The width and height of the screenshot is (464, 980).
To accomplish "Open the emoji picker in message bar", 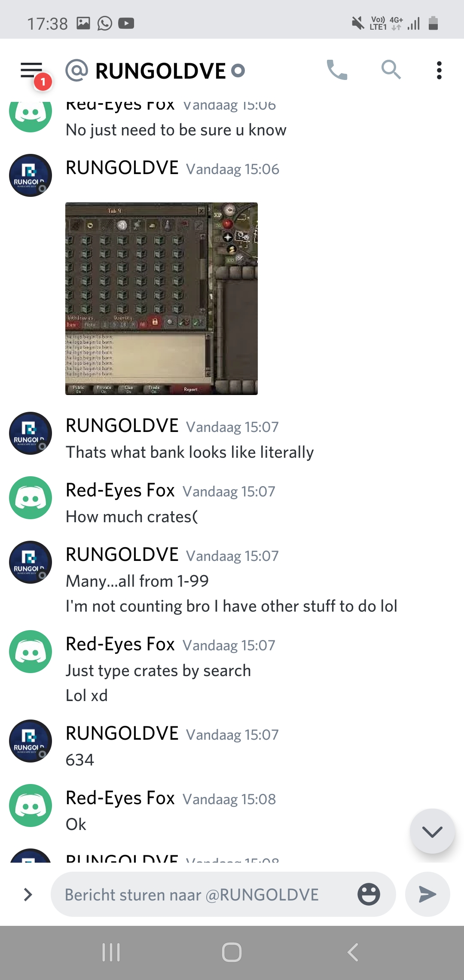I will tap(369, 894).
